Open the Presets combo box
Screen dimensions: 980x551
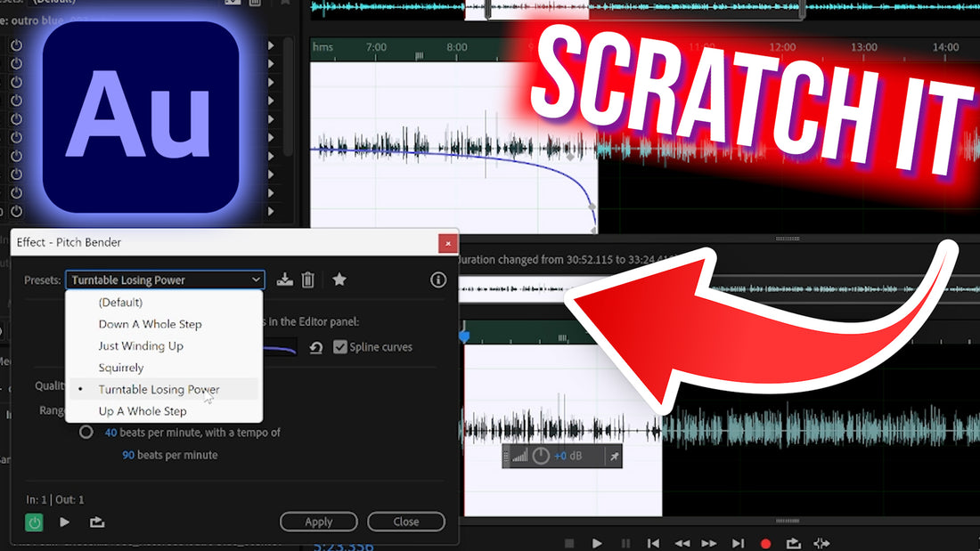[x=165, y=280]
